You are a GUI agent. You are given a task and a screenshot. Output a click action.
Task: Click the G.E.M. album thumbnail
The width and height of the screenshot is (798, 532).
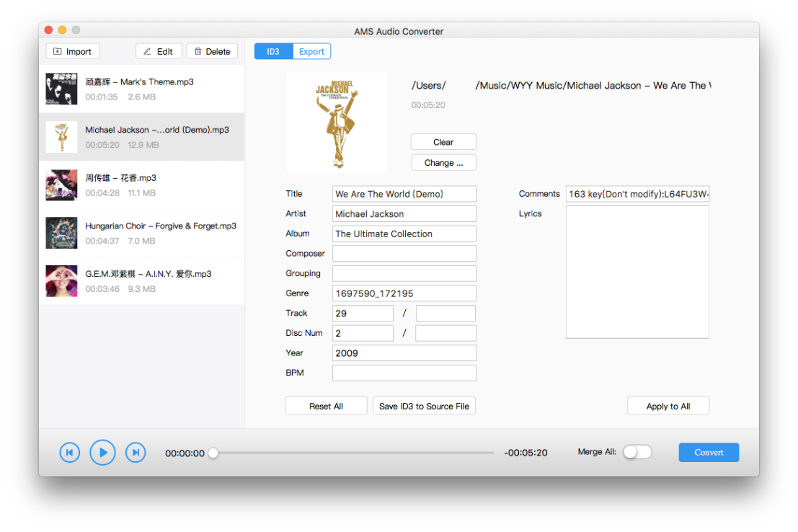pyautogui.click(x=61, y=281)
